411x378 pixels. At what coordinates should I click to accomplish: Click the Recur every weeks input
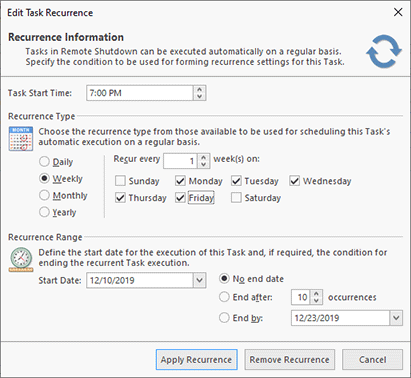click(180, 161)
